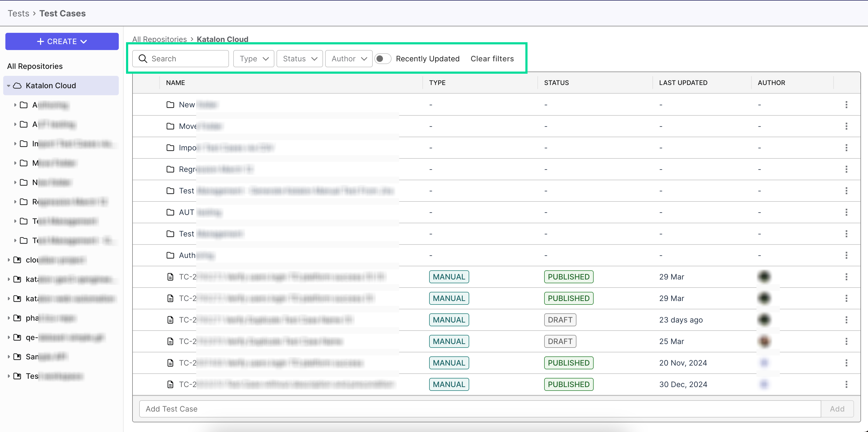Click the All Repositories breadcrumb link

[159, 39]
